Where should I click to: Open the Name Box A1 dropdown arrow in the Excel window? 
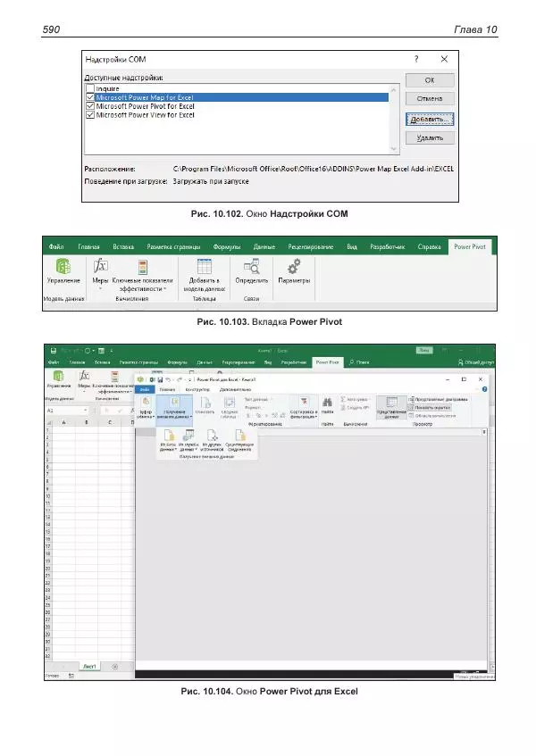(x=86, y=411)
